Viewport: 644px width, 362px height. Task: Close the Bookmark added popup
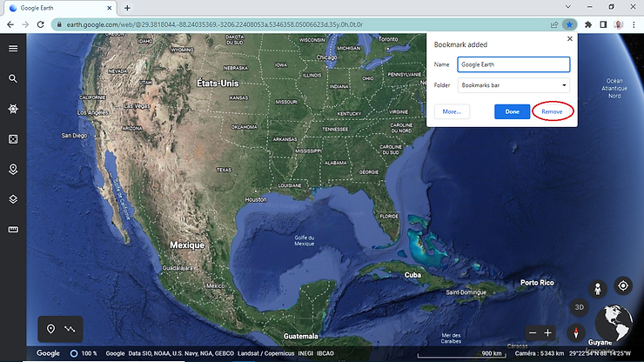tap(570, 38)
